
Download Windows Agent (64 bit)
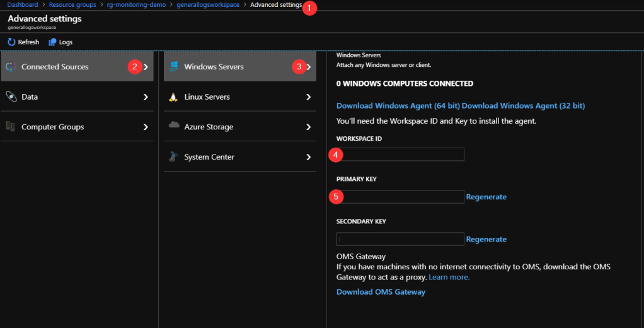(x=398, y=105)
